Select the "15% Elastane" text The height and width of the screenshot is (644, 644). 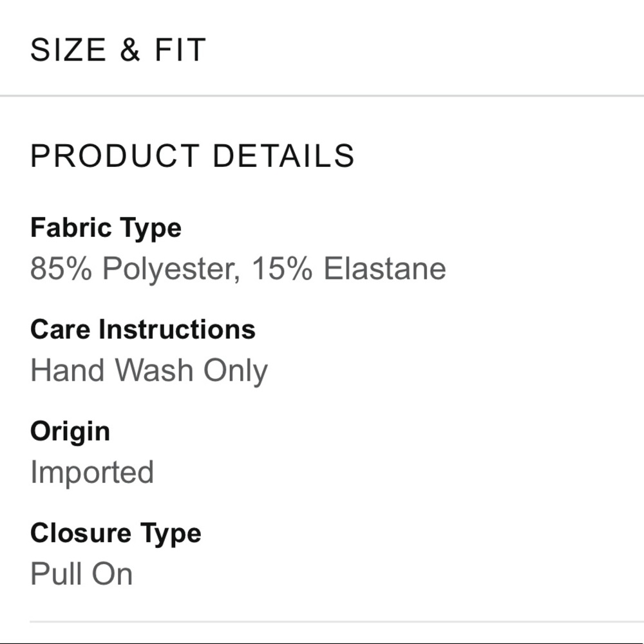[348, 268]
